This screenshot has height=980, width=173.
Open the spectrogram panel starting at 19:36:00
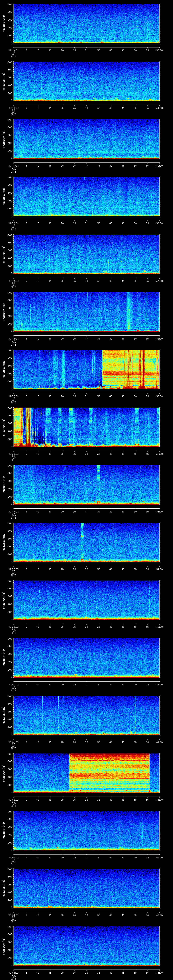(x=87, y=427)
